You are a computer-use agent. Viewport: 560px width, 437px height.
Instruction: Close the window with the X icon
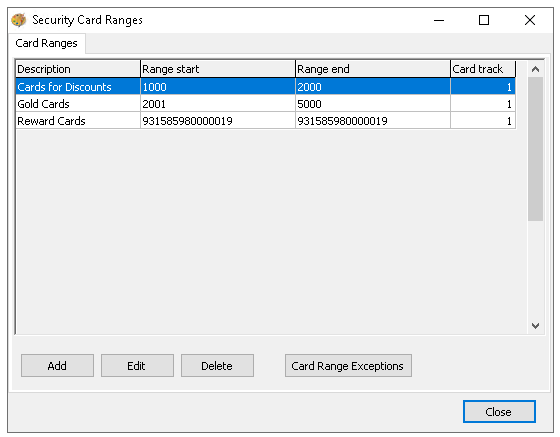click(x=530, y=20)
